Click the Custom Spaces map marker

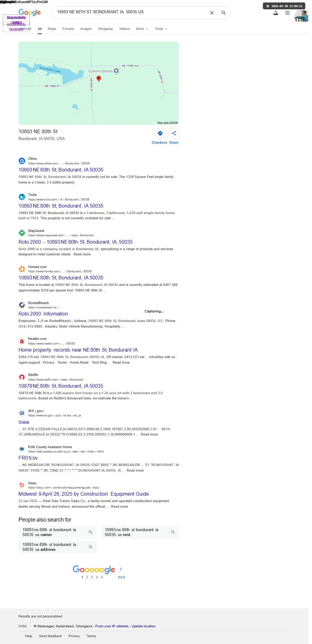[x=116, y=71]
